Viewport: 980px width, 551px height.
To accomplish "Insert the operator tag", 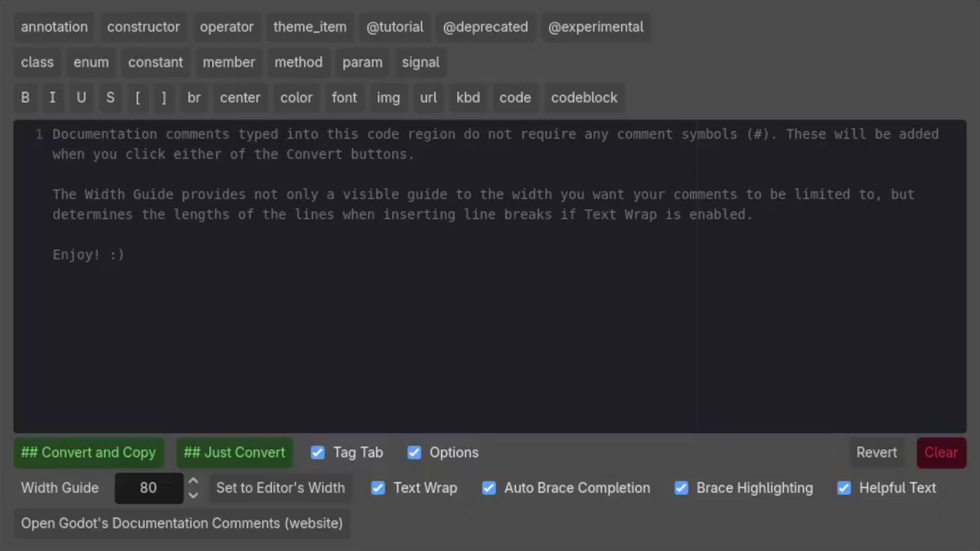I will point(227,27).
